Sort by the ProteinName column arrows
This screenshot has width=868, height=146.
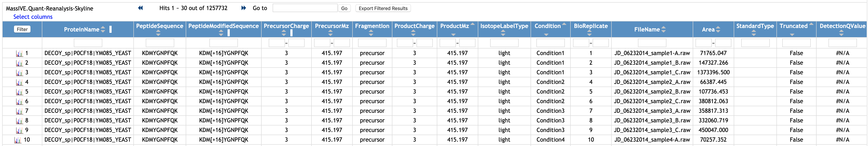tap(103, 30)
